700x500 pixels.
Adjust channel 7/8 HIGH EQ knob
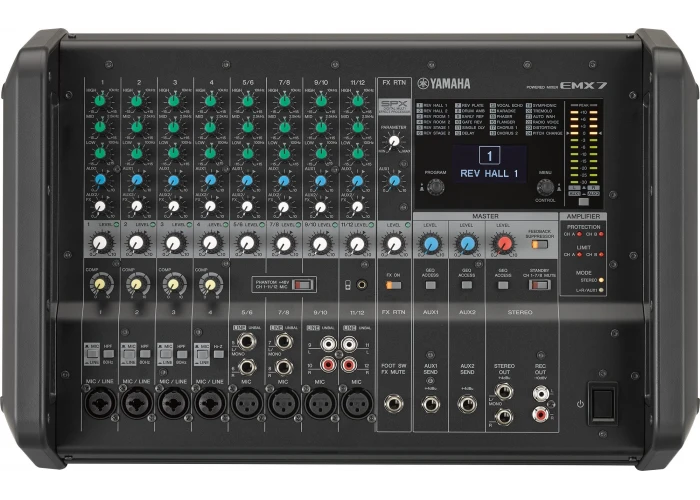tap(284, 100)
